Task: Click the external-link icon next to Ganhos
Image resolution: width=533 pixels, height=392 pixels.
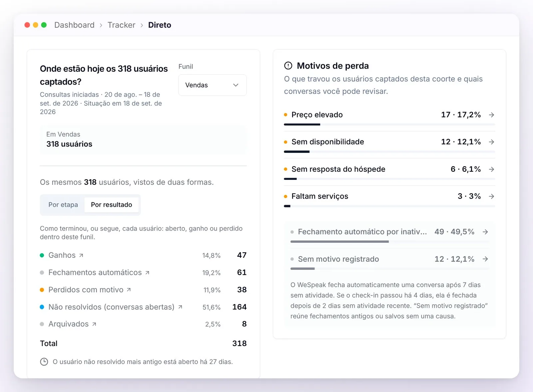Action: coord(81,255)
